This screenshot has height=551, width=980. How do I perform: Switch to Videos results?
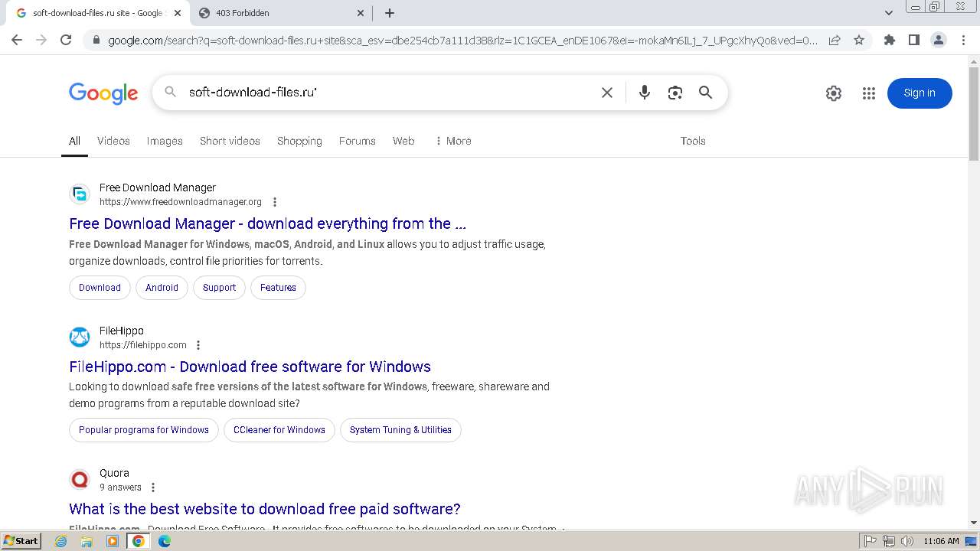coord(113,141)
